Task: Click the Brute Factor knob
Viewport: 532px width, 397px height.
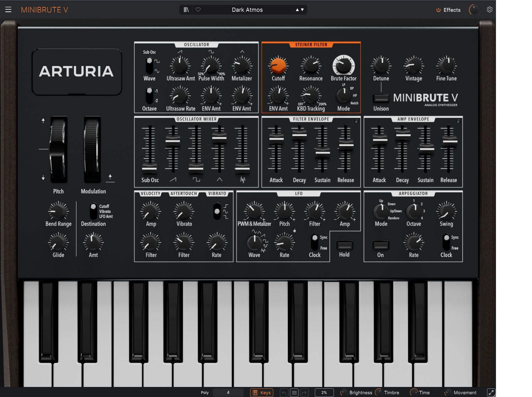Action: point(344,65)
